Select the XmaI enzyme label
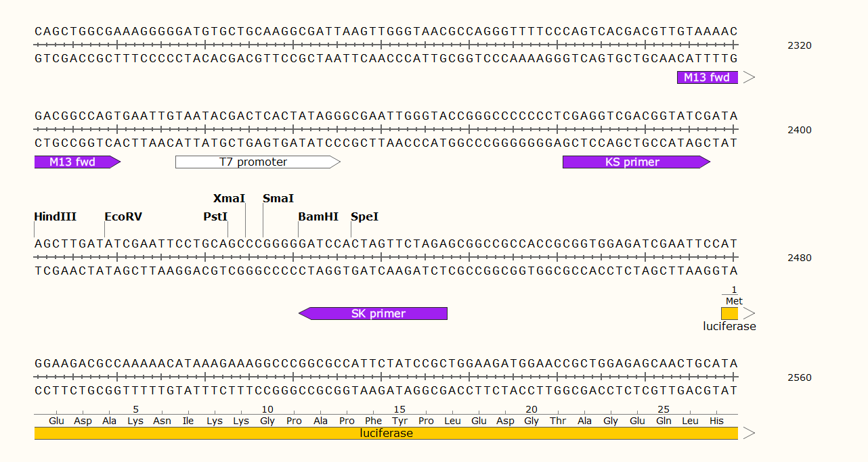Screen dimensions: 868x462 [x=229, y=199]
